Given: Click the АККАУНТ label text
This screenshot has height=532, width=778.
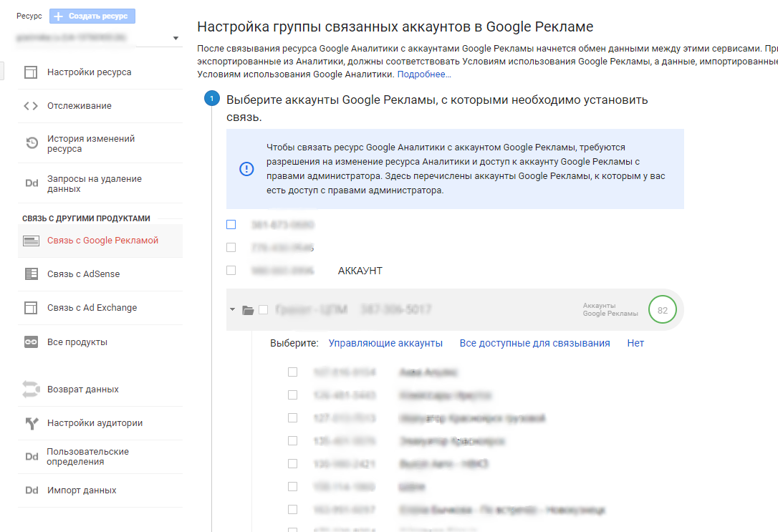Looking at the screenshot, I should 360,271.
